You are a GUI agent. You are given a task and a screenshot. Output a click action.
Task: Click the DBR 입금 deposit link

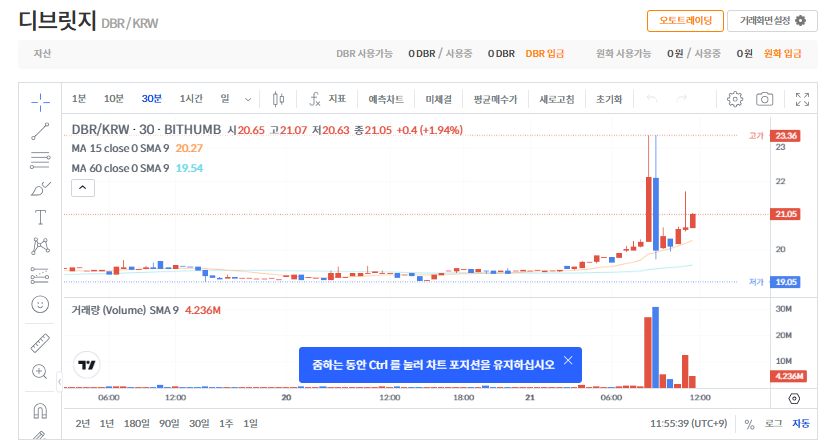[545, 54]
